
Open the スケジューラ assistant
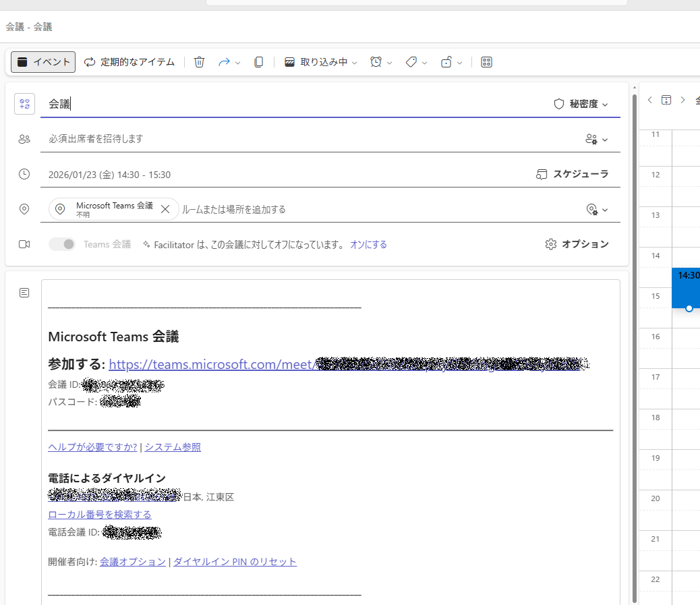click(x=573, y=174)
